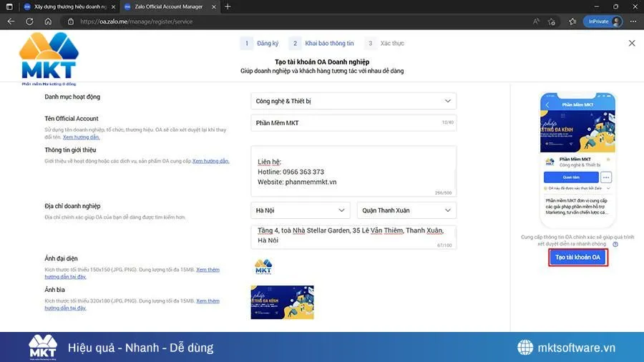The height and width of the screenshot is (362, 644).
Task: Click the Danh mục hoạt động label
Action: click(x=72, y=97)
